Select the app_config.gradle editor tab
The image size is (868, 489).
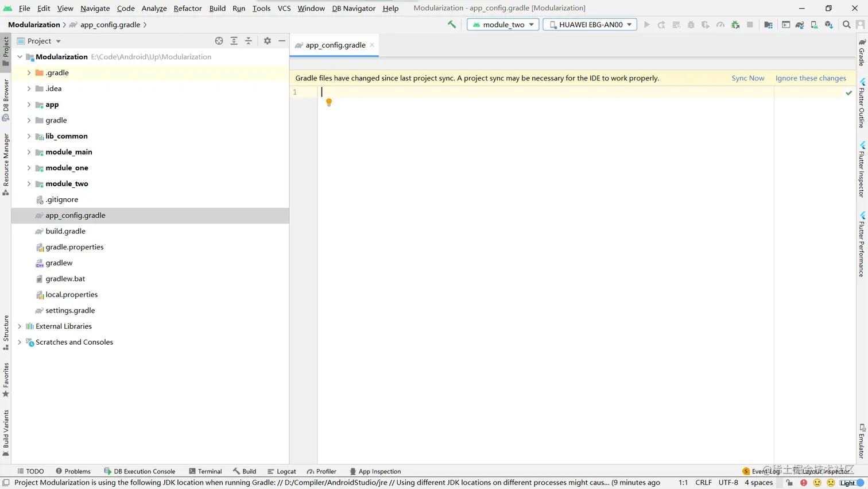[335, 45]
